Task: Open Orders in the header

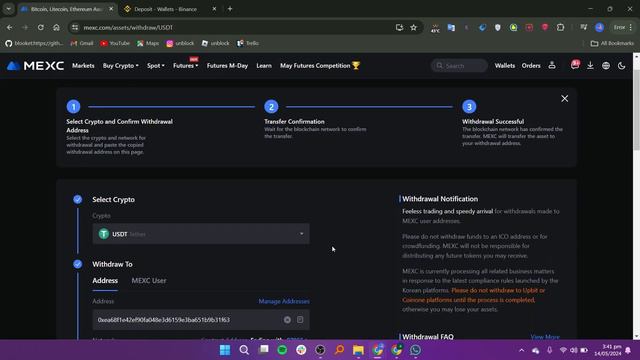Action: coord(531,65)
